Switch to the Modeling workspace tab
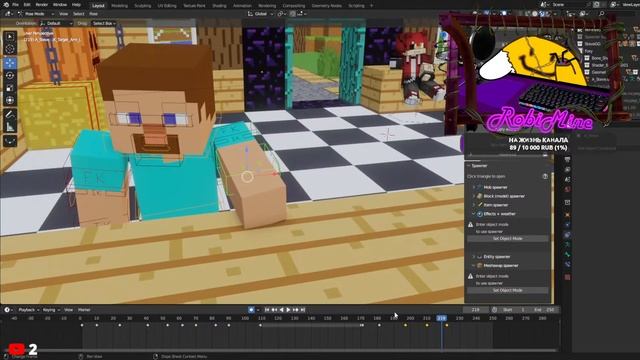The image size is (640, 360). (119, 6)
